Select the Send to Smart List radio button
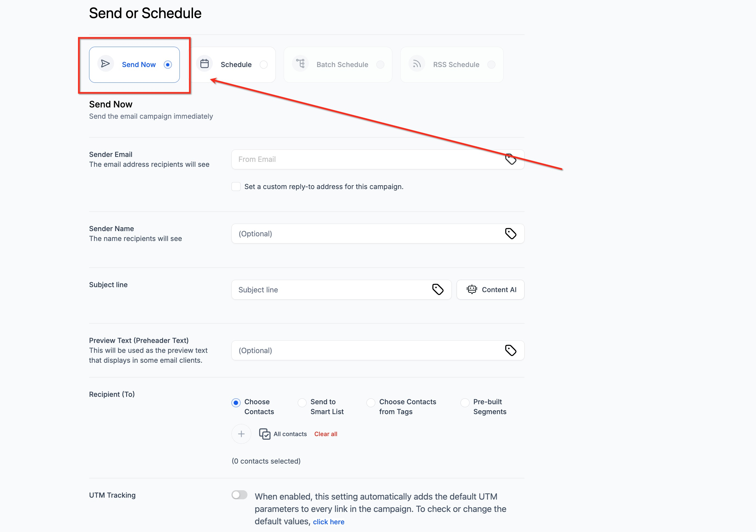 [302, 403]
